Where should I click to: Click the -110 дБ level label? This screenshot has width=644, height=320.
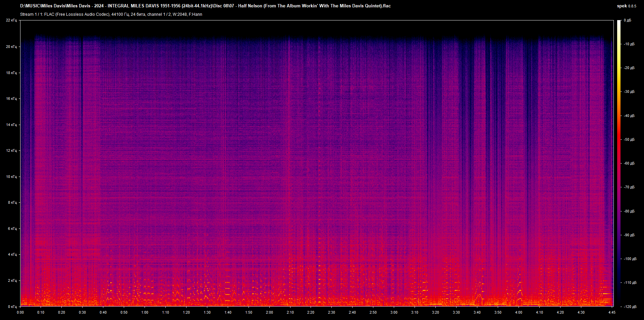630,282
